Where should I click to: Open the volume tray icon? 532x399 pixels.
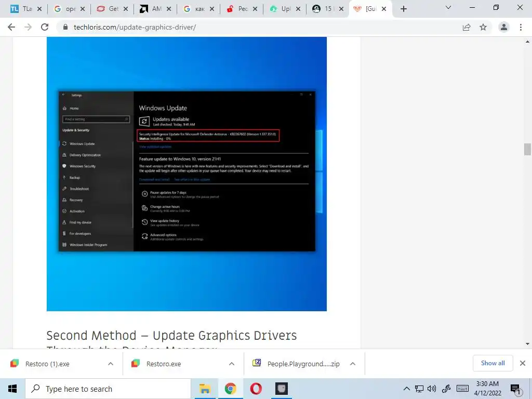tap(432, 389)
